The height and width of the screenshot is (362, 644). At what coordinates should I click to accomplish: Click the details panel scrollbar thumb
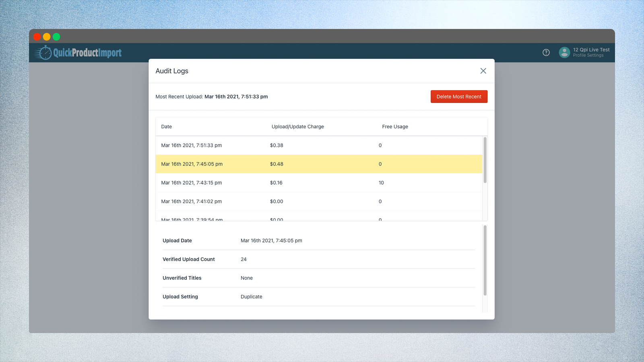tap(485, 261)
